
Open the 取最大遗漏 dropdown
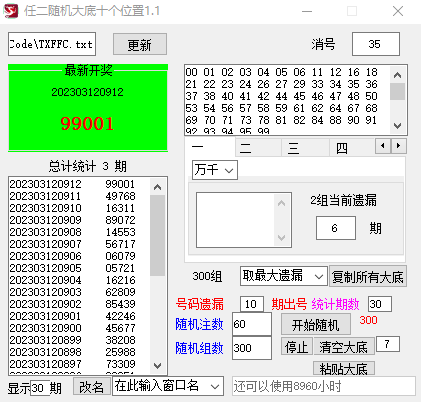coord(284,276)
